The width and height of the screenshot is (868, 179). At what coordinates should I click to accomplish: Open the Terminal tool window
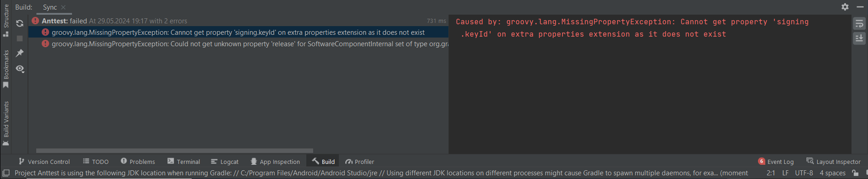(x=183, y=162)
